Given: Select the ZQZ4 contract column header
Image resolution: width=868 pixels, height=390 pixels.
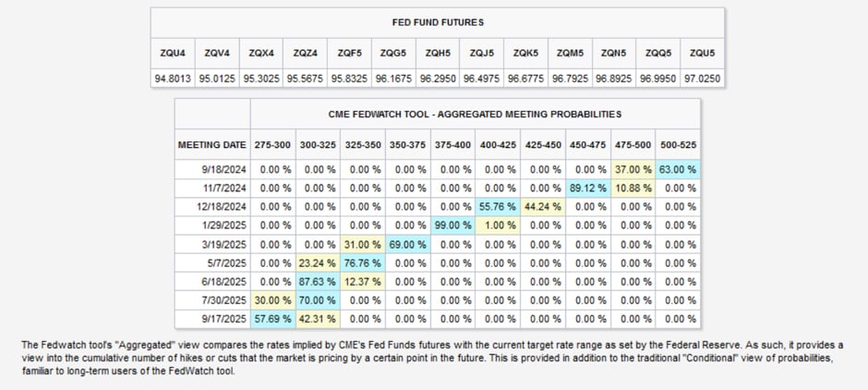Looking at the screenshot, I should point(305,53).
